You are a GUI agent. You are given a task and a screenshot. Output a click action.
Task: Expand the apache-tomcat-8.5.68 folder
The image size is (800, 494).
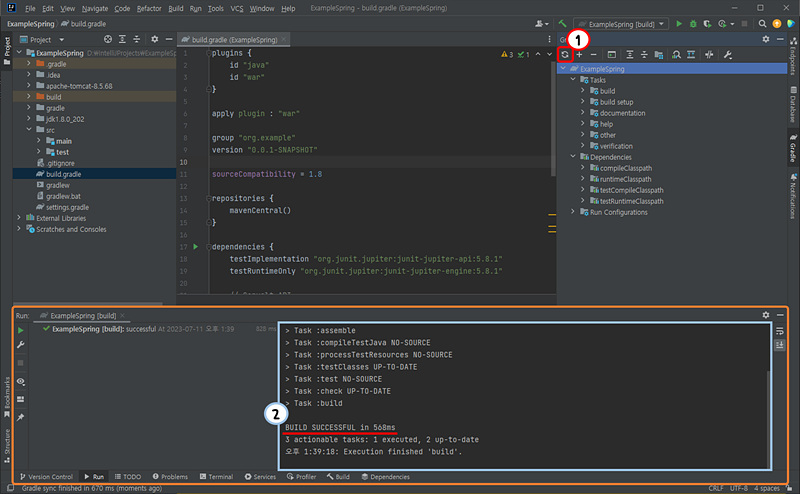tap(29, 86)
